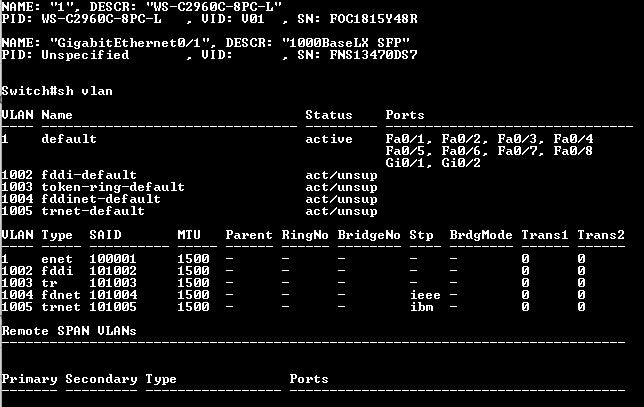Click act/unsup status of fddi-default row

click(341, 175)
